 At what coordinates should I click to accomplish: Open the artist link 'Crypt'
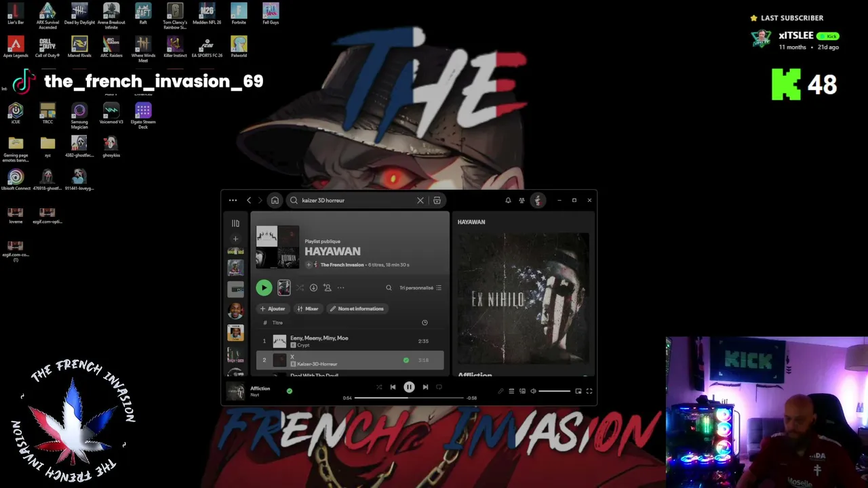[302, 346]
